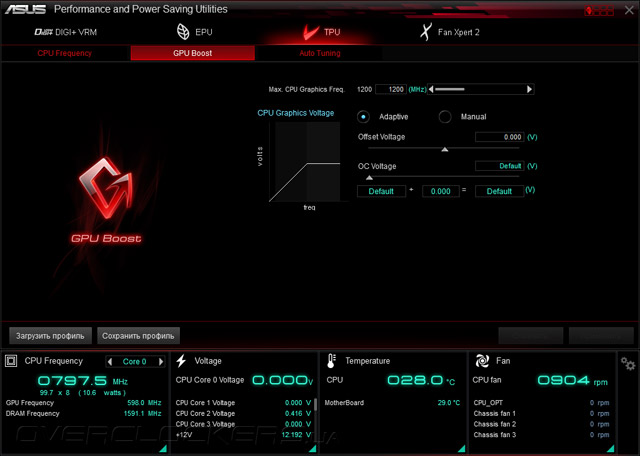Click the 0797.5 MHz frequency readout
The width and height of the screenshot is (640, 456).
tap(82, 381)
